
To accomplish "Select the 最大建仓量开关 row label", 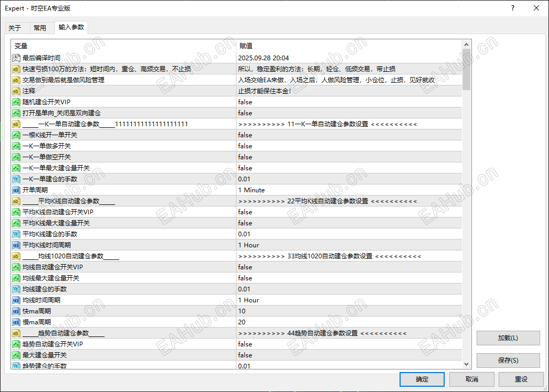I will (x=45, y=355).
